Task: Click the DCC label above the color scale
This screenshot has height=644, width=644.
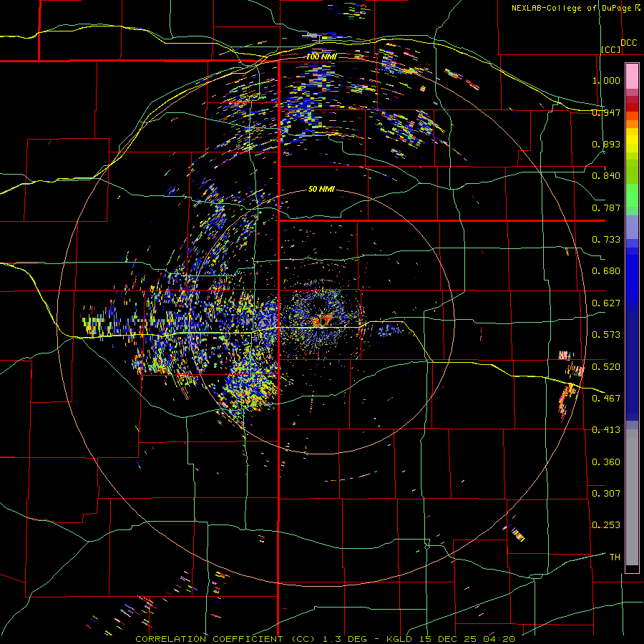Action: tap(628, 43)
